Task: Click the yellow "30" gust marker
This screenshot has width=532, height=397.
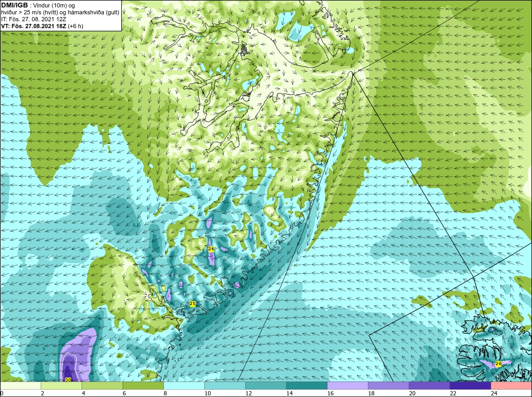Action: pyautogui.click(x=68, y=379)
